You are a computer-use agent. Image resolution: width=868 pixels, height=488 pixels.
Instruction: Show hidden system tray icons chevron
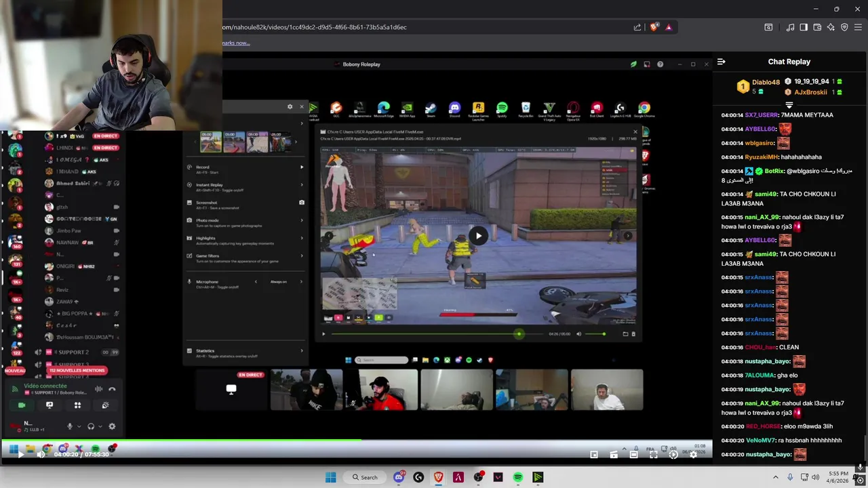pos(776,477)
